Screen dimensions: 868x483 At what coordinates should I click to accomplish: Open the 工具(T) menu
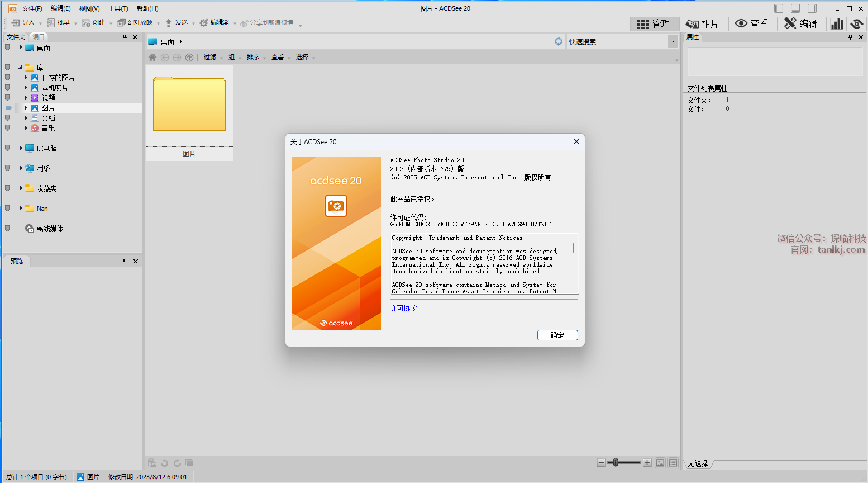point(118,8)
